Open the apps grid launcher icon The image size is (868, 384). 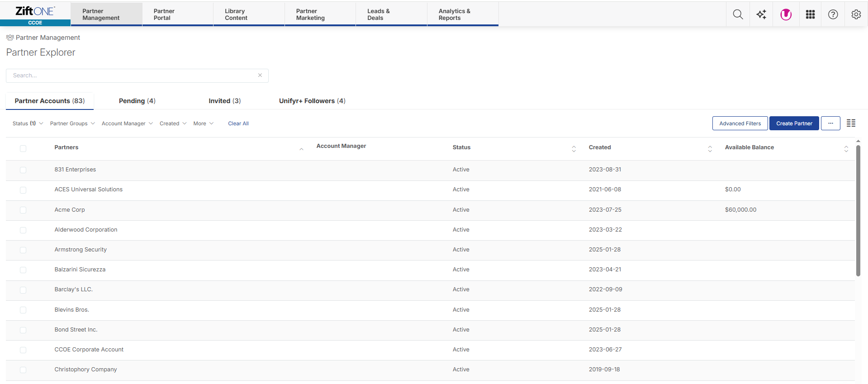coord(810,14)
